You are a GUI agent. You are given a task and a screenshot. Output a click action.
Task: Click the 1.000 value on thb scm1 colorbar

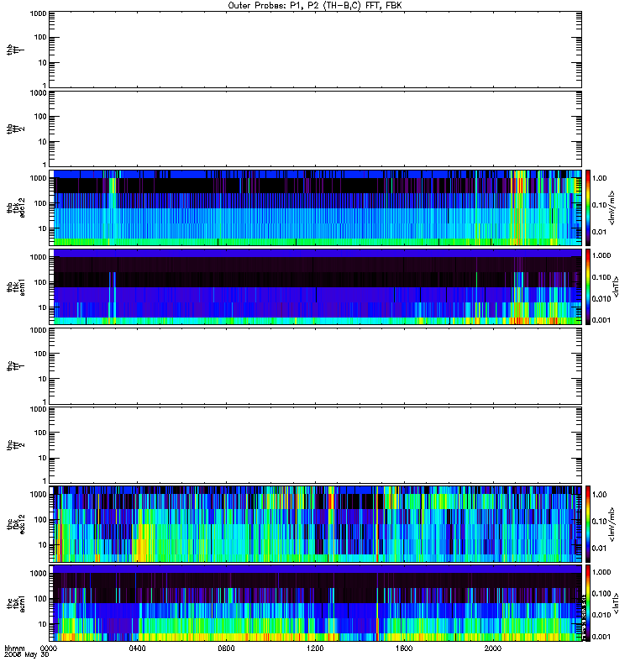click(601, 255)
